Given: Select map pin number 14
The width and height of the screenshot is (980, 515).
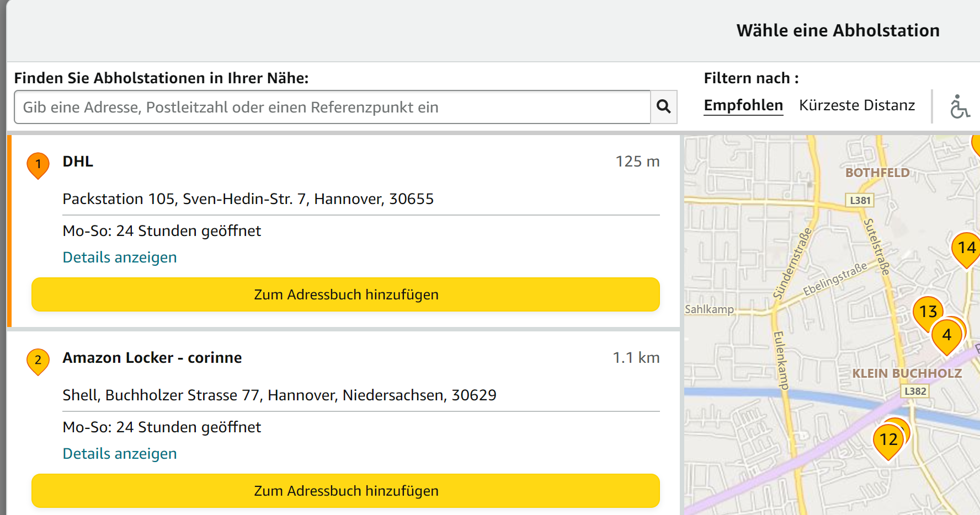Looking at the screenshot, I should point(966,249).
